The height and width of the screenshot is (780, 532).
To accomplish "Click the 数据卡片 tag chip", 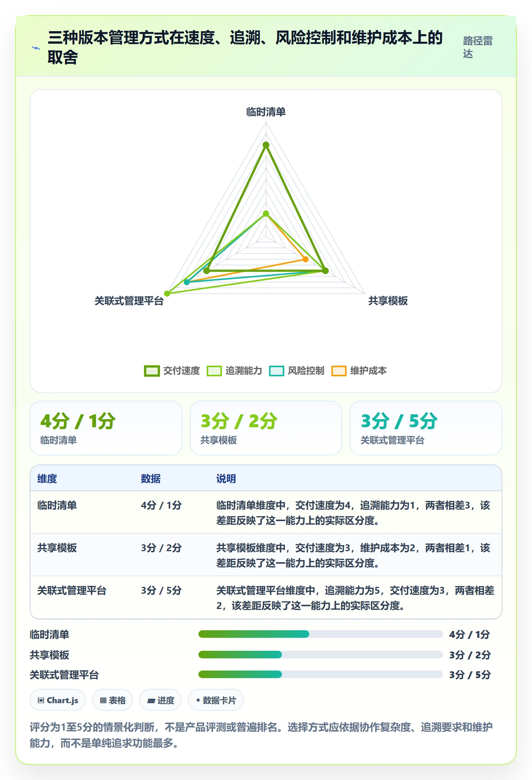I will click(216, 700).
